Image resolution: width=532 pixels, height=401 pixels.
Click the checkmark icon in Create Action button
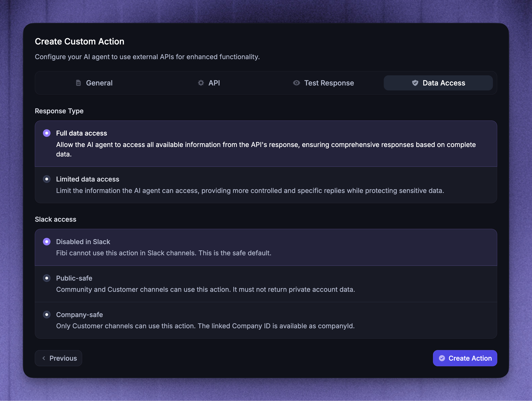pos(442,358)
